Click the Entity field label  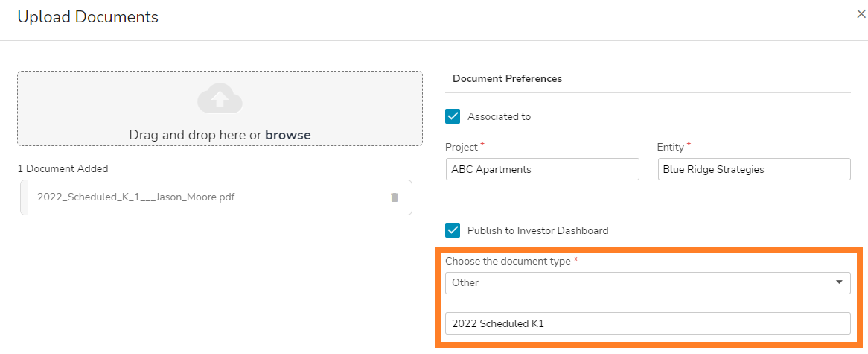670,147
